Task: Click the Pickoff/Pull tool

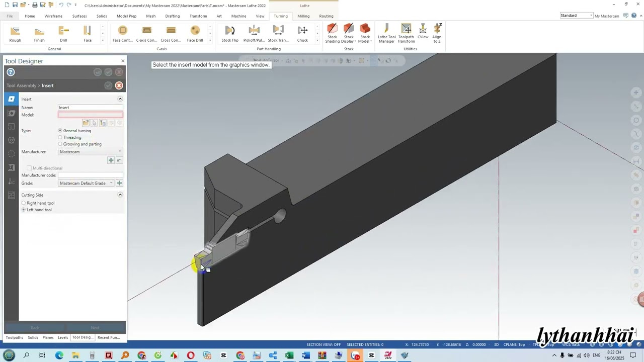Action: click(x=254, y=34)
